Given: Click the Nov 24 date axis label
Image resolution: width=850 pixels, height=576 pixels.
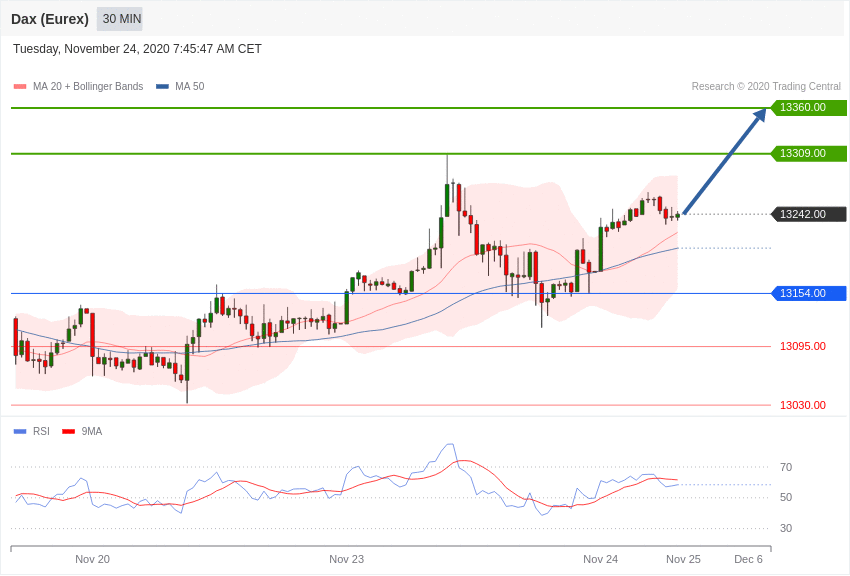Looking at the screenshot, I should click(601, 559).
